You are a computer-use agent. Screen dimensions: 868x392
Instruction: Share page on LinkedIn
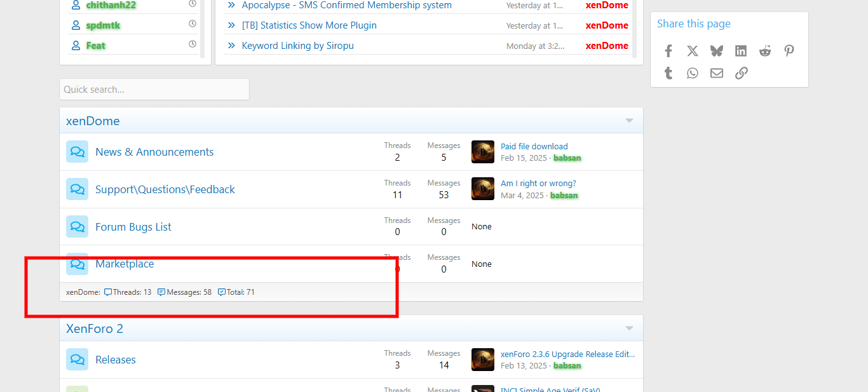[x=741, y=51]
